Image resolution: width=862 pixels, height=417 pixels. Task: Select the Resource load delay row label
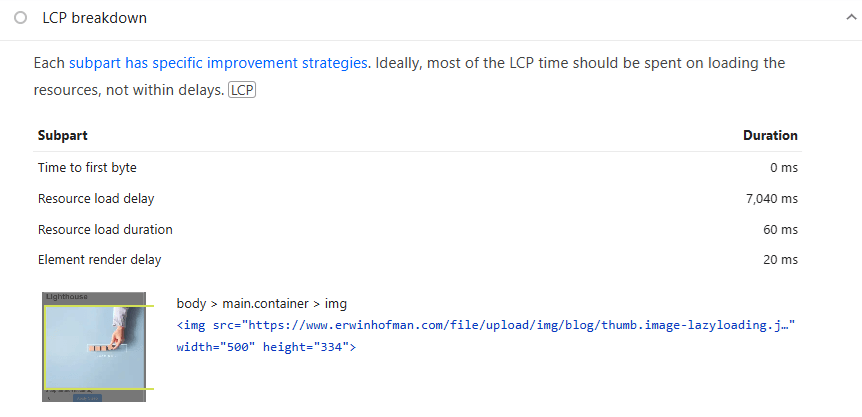[96, 199]
